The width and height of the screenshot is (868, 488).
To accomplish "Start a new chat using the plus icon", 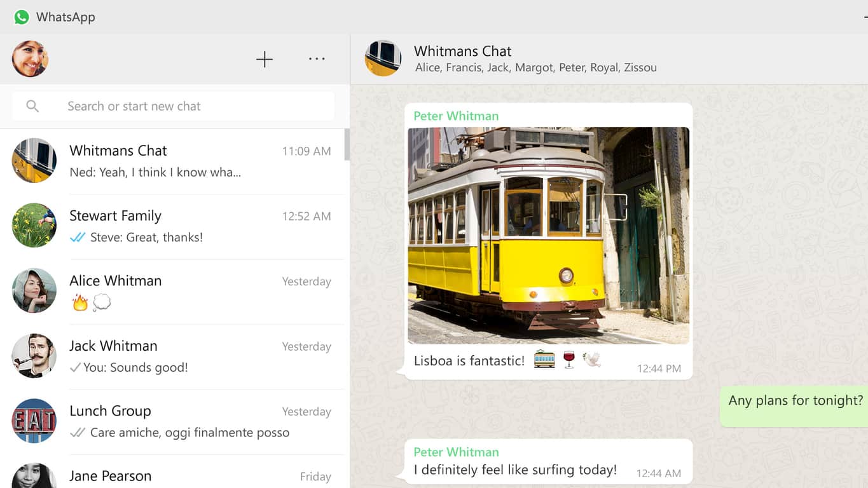I will [x=264, y=58].
